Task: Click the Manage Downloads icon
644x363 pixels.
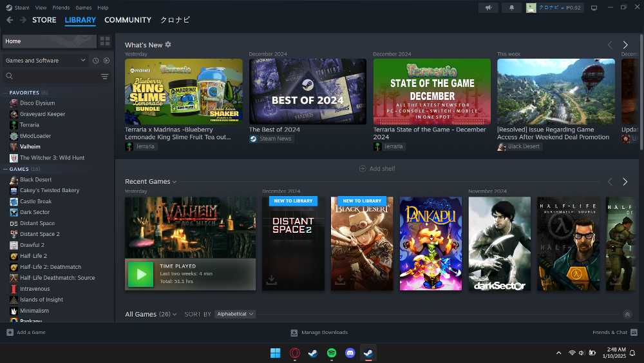Action: (294, 333)
